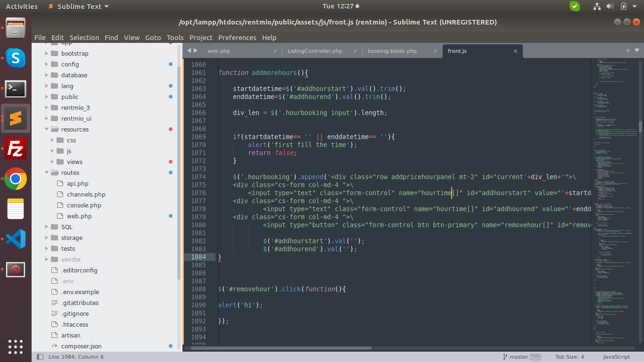Open the artisan file in the sidebar
The width and height of the screenshot is (644, 362).
[71, 335]
